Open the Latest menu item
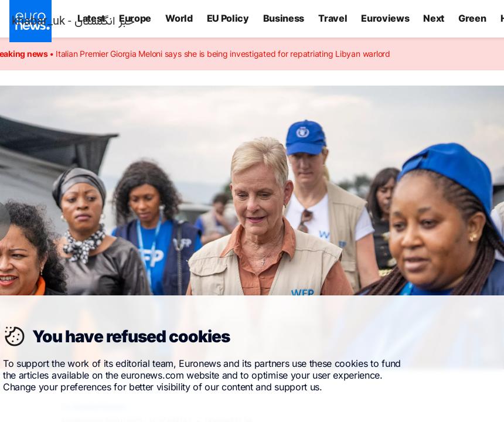This screenshot has width=504, height=422. (x=91, y=18)
